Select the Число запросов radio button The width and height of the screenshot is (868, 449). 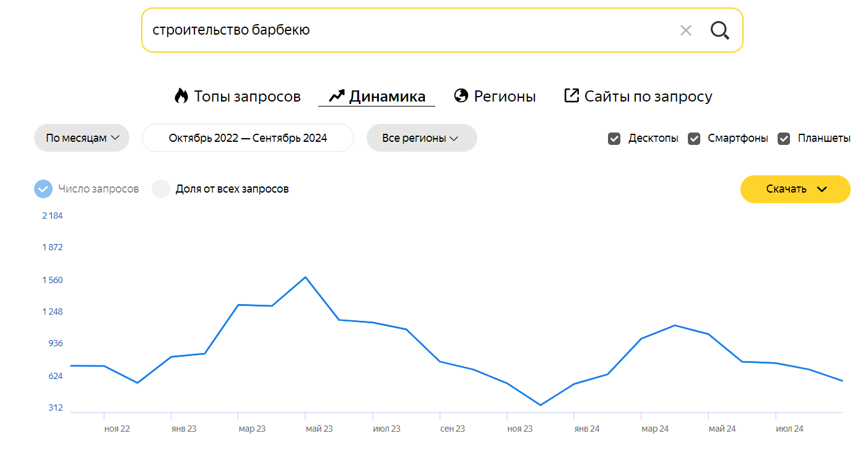click(x=43, y=189)
